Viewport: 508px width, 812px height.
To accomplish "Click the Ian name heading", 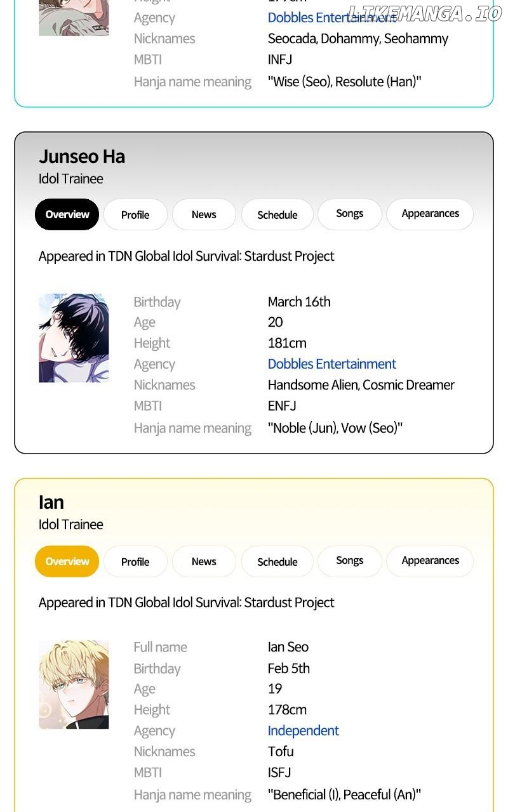I will click(51, 502).
